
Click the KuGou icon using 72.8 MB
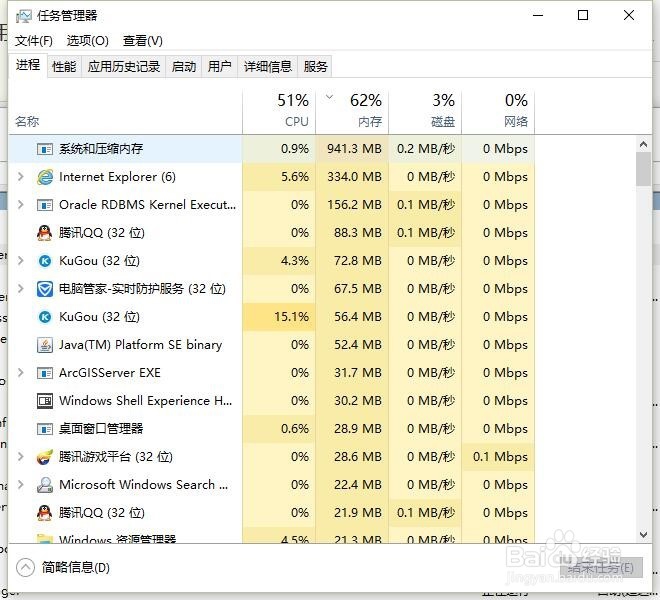coord(45,261)
